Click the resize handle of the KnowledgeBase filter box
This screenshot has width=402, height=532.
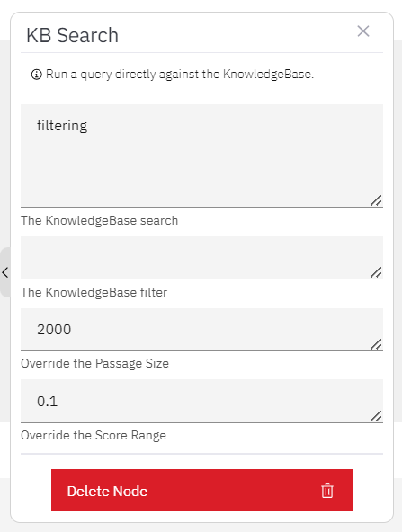(376, 272)
